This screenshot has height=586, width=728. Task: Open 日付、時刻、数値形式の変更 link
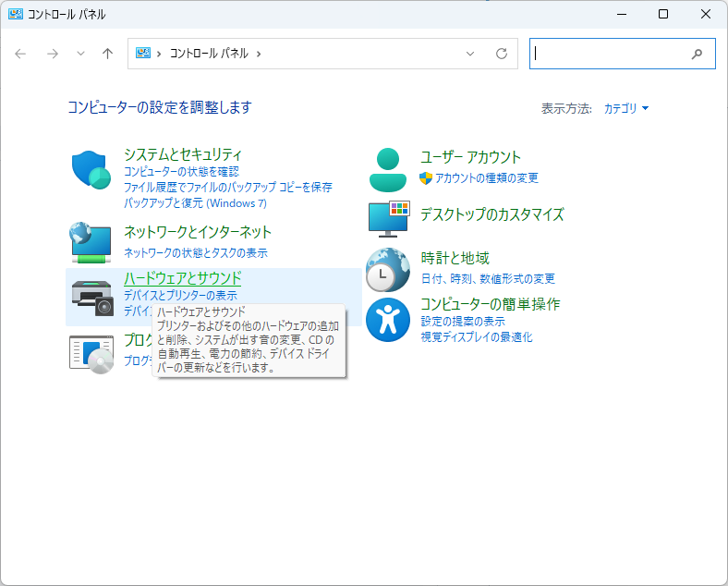[x=488, y=278]
